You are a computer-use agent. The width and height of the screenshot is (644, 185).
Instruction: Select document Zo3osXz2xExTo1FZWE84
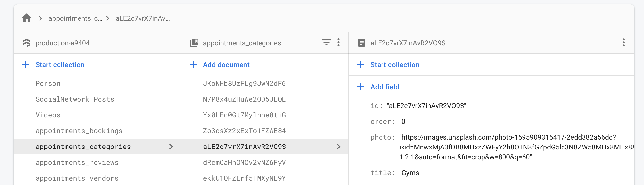pos(244,131)
